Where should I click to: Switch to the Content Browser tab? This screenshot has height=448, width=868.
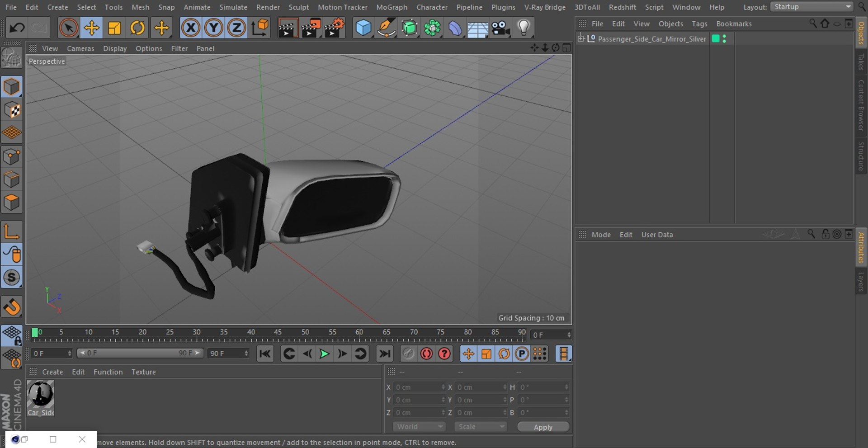coord(861,105)
